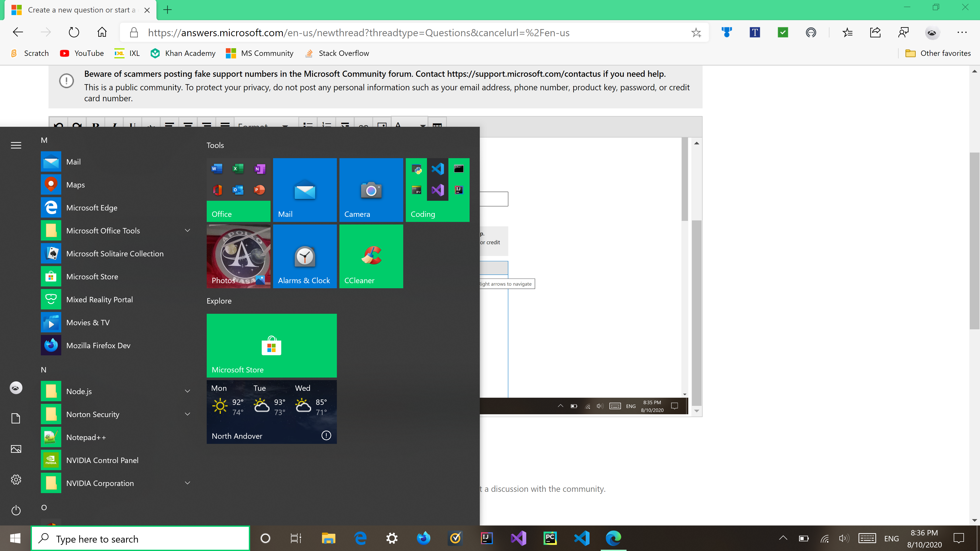Click the Explore group heading
The image size is (980, 551).
pyautogui.click(x=219, y=301)
